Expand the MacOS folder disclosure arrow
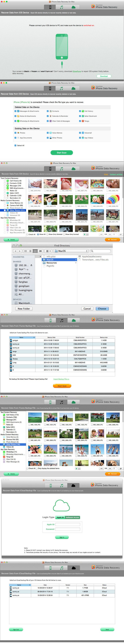The height and width of the screenshot is (644, 124). click(x=76, y=260)
